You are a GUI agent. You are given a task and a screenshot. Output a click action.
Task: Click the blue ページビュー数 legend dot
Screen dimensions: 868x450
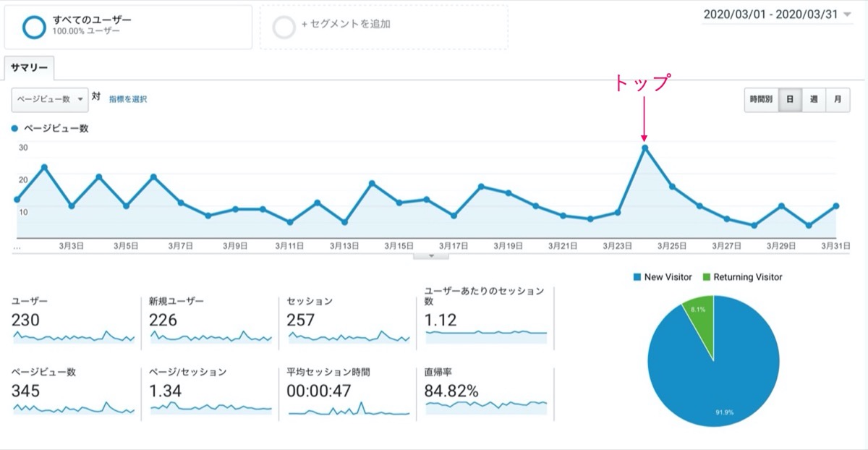tap(14, 129)
